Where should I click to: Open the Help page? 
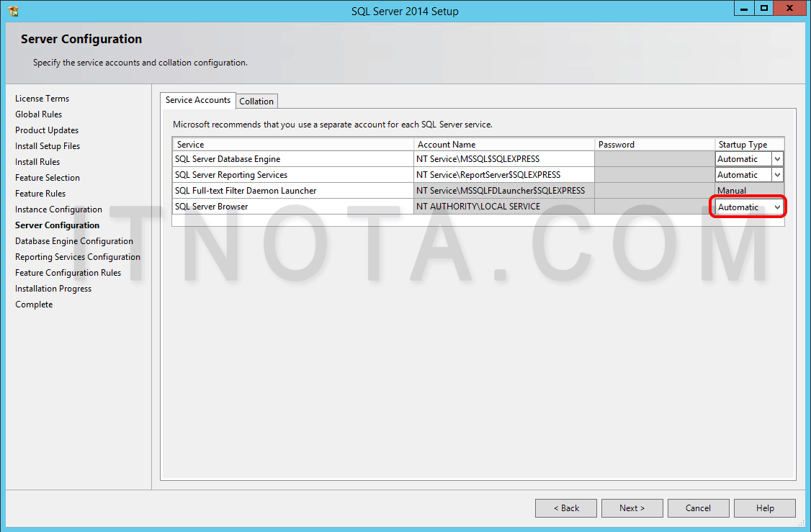tap(764, 508)
